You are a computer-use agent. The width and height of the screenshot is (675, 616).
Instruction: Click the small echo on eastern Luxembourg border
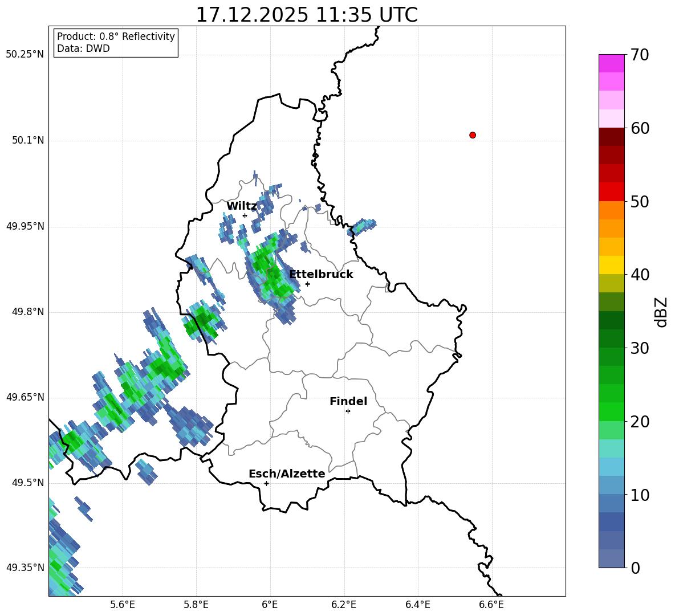pos(361,226)
